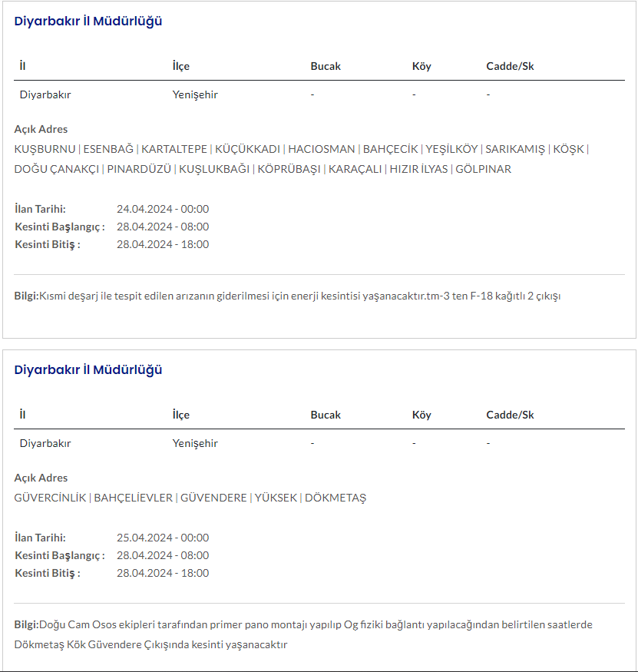The height and width of the screenshot is (672, 638).
Task: Click the İlçe column header in top table
Action: pyautogui.click(x=181, y=66)
